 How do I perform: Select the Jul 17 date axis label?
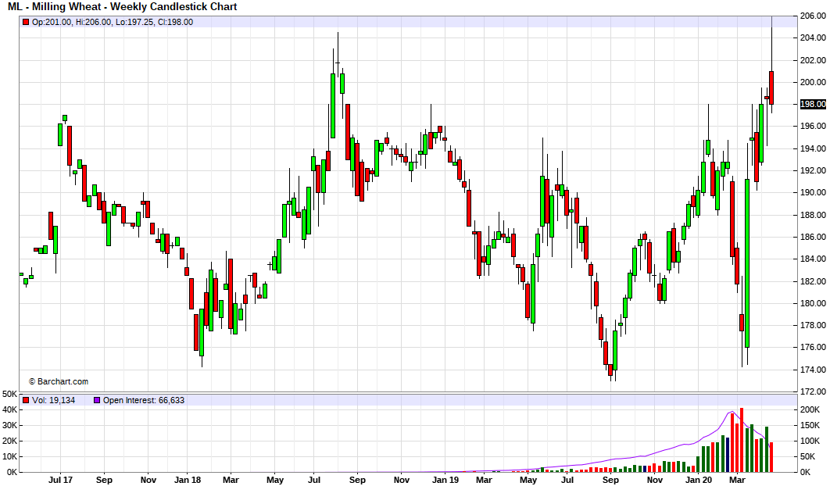pyautogui.click(x=61, y=480)
